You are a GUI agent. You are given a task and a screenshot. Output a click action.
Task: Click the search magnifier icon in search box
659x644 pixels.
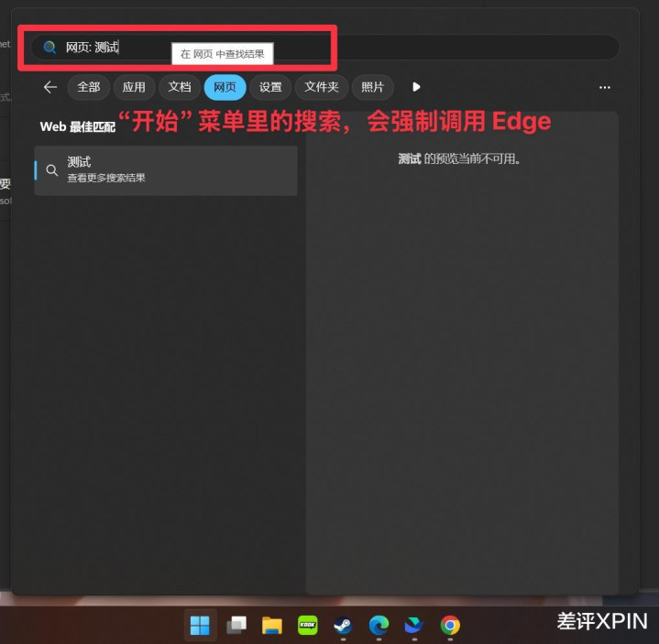(49, 47)
